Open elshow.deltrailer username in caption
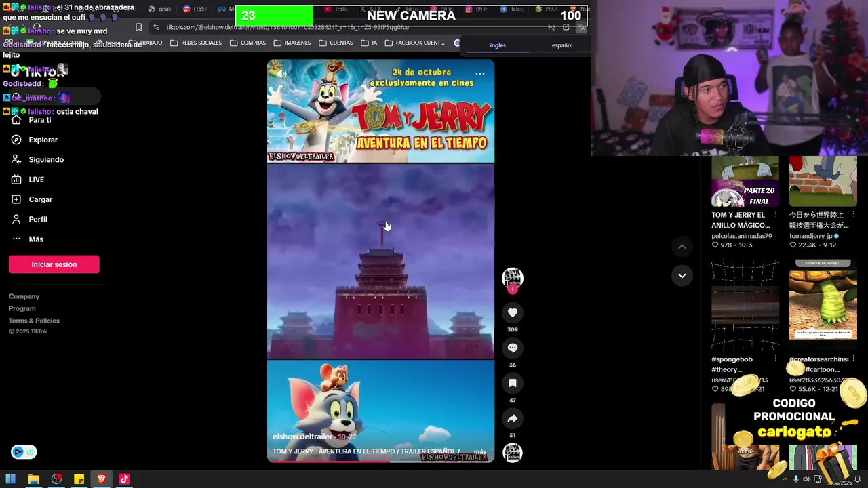The image size is (868, 488). click(x=302, y=436)
